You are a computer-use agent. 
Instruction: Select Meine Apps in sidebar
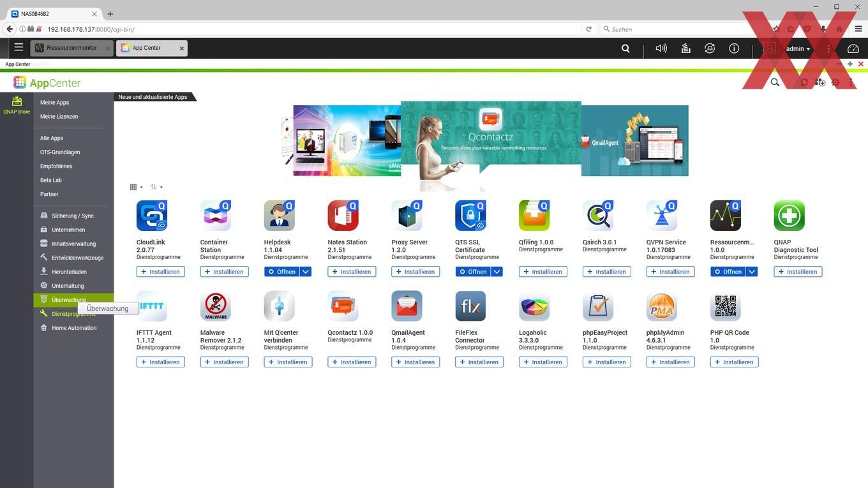pos(54,102)
